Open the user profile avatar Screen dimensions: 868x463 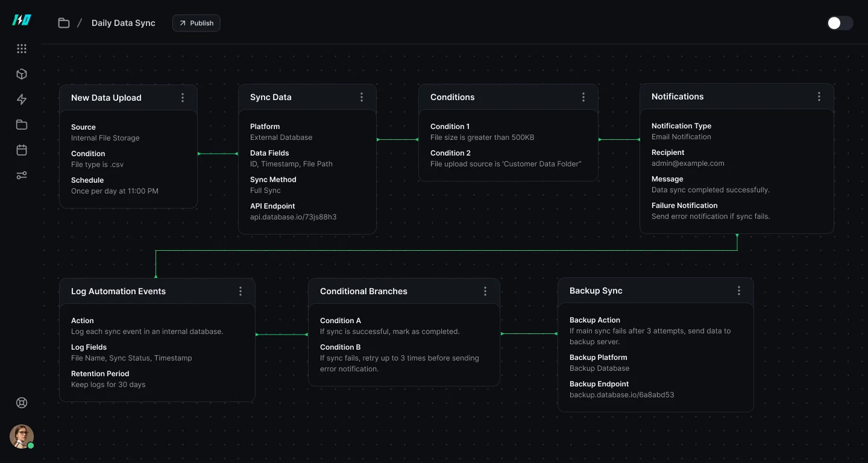22,436
